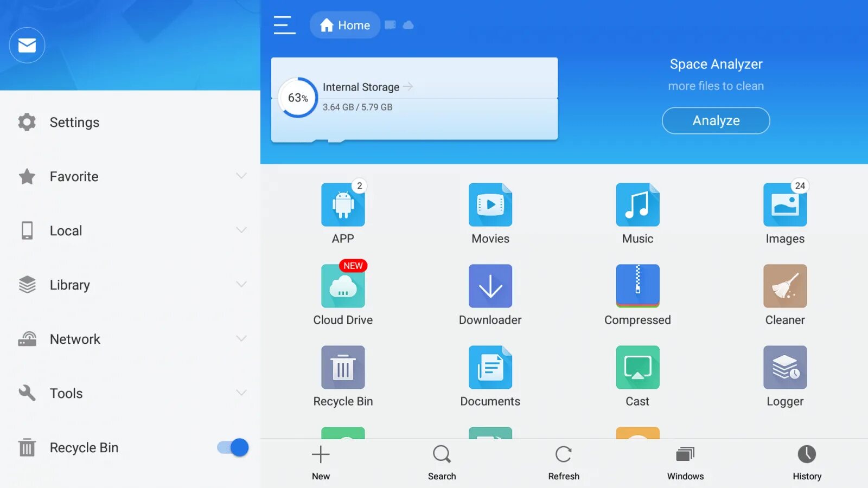868x488 pixels.
Task: Click the 24 badge on Images
Action: 800,185
